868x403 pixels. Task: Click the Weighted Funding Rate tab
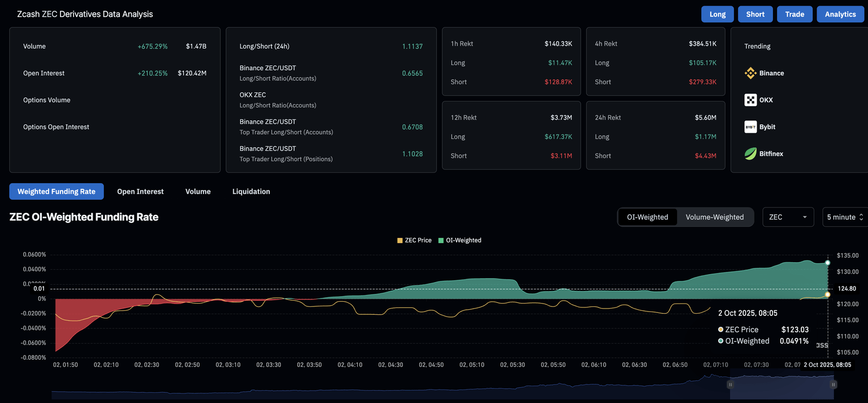pyautogui.click(x=57, y=192)
